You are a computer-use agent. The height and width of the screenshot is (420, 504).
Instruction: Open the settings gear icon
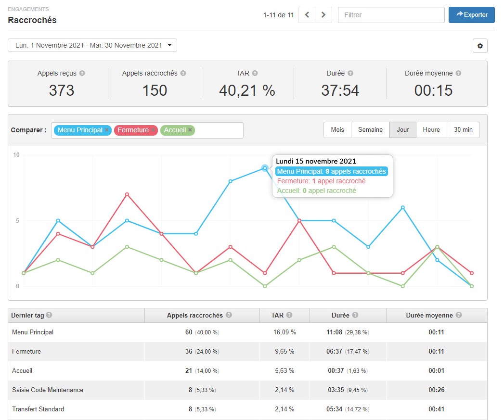pyautogui.click(x=480, y=46)
